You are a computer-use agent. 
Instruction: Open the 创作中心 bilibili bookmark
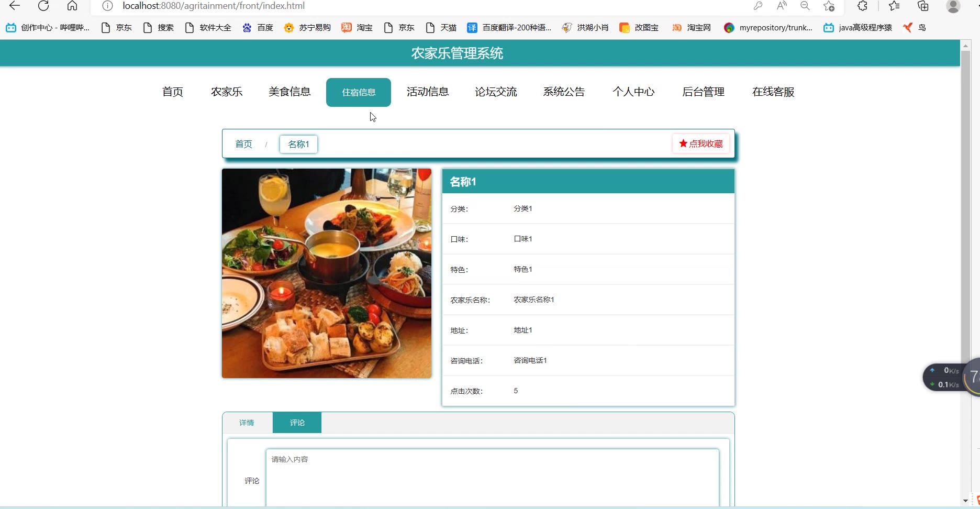[x=48, y=28]
